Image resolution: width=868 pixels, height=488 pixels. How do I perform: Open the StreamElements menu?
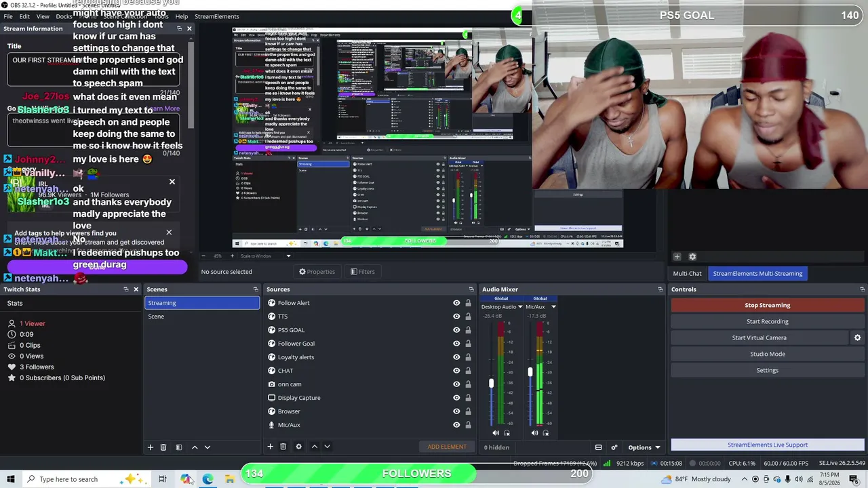(x=217, y=16)
